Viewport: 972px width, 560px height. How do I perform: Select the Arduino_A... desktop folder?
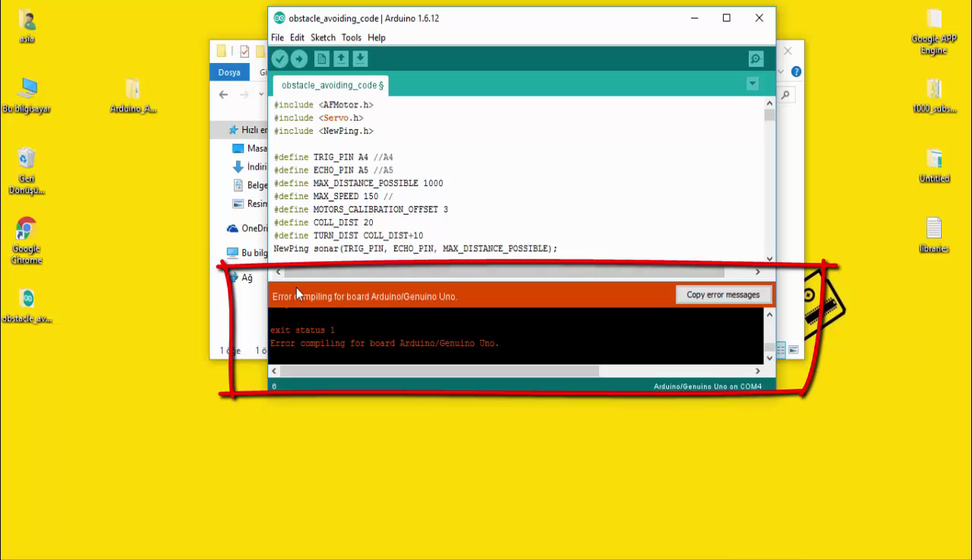(x=133, y=96)
